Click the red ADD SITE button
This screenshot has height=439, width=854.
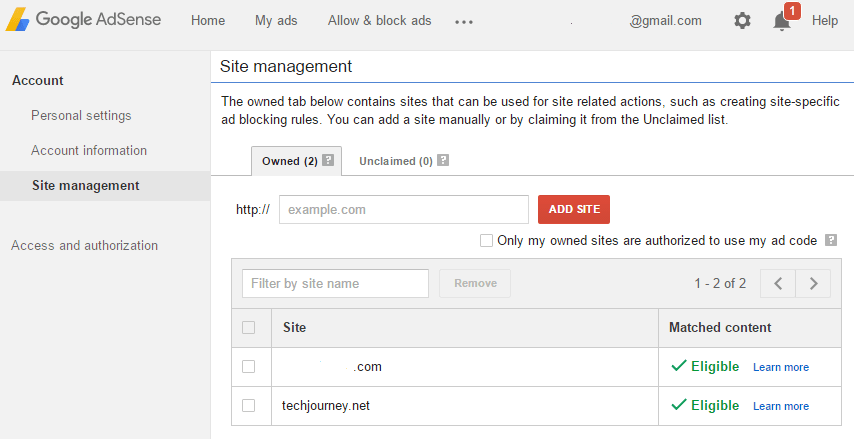point(574,209)
